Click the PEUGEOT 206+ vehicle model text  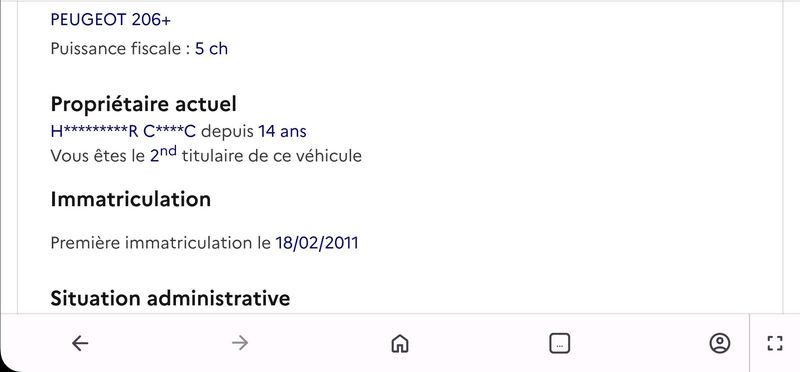coord(111,20)
